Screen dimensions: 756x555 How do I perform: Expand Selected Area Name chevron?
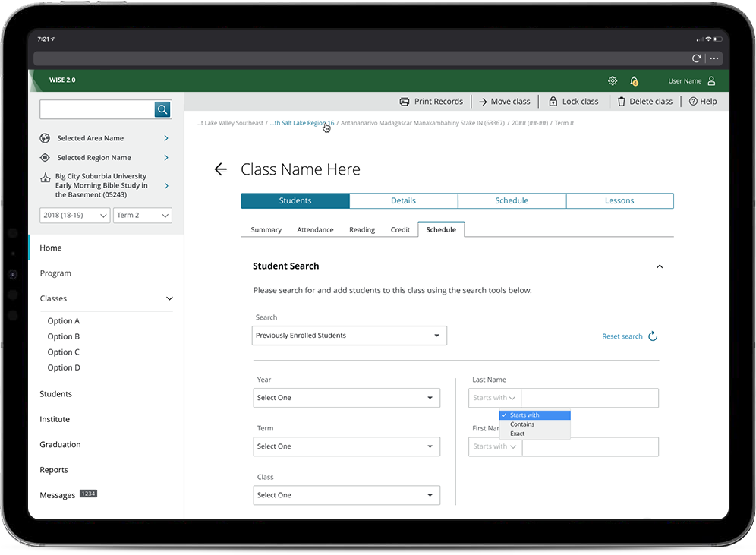(x=166, y=138)
